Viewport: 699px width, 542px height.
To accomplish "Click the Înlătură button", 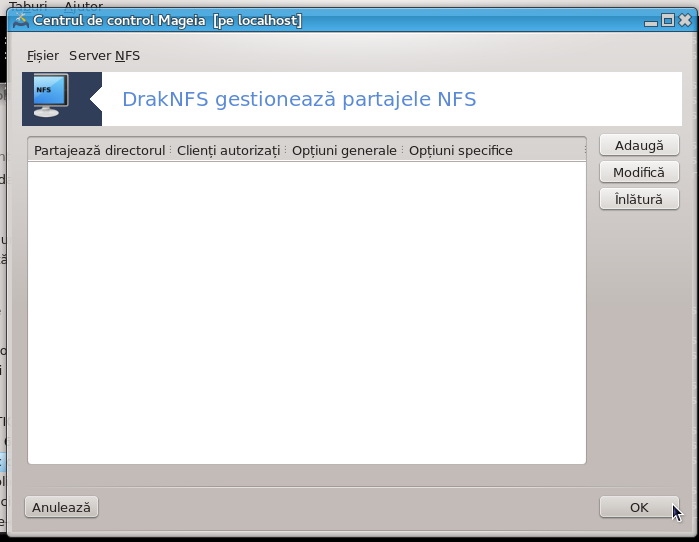I will click(639, 199).
